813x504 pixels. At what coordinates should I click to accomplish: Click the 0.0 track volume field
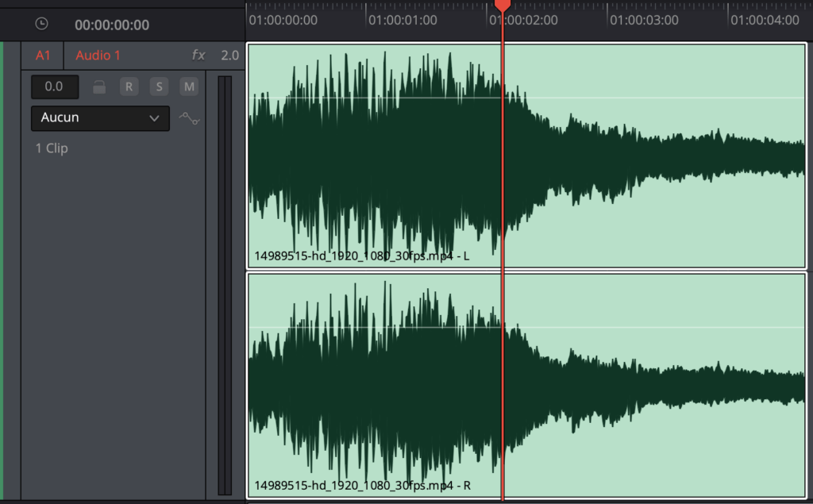(55, 87)
